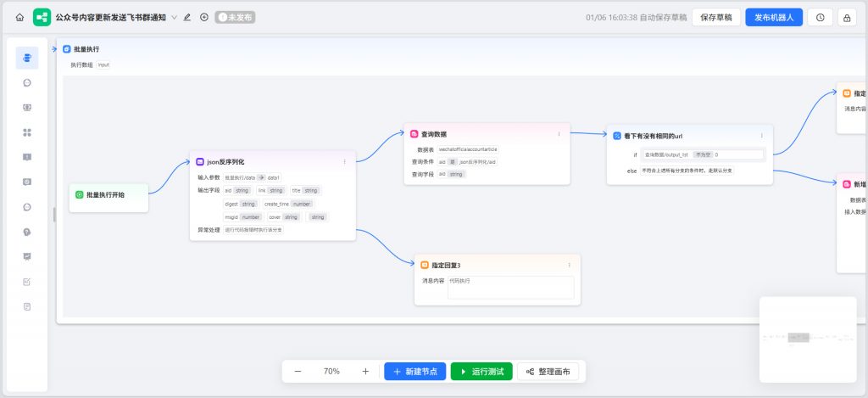Click the 公众号内容更新发送飞书群通知 title
868x398 pixels.
click(x=111, y=17)
